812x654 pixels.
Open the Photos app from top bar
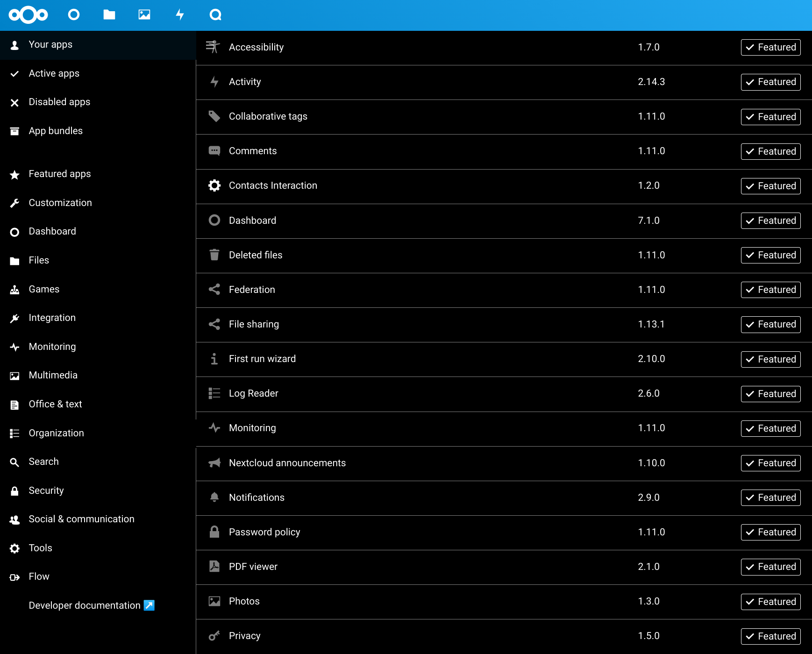[144, 14]
